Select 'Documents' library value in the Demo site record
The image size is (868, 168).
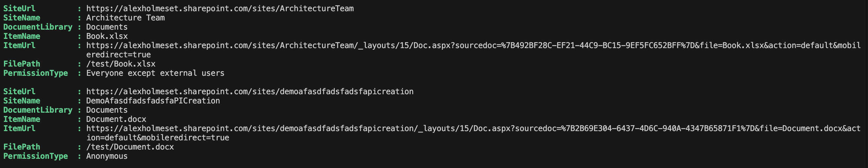pyautogui.click(x=107, y=110)
